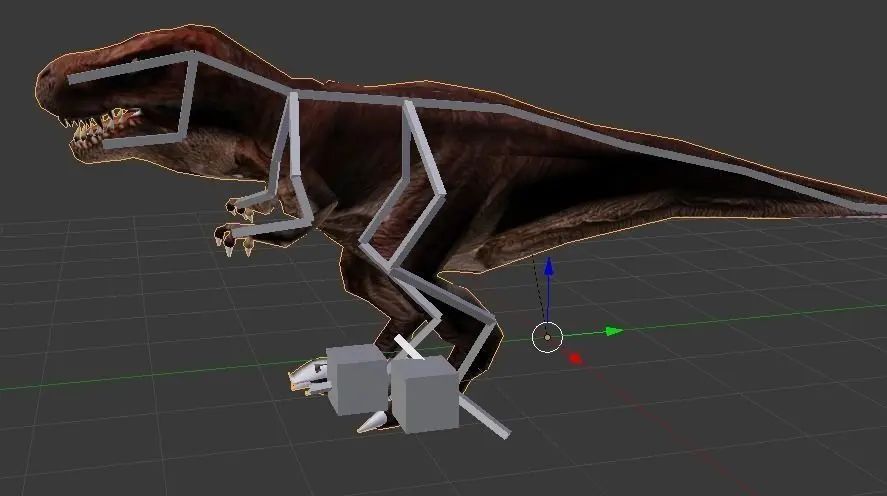887x496 pixels.
Task: Select the lower jaw bone
Action: pyautogui.click(x=143, y=140)
